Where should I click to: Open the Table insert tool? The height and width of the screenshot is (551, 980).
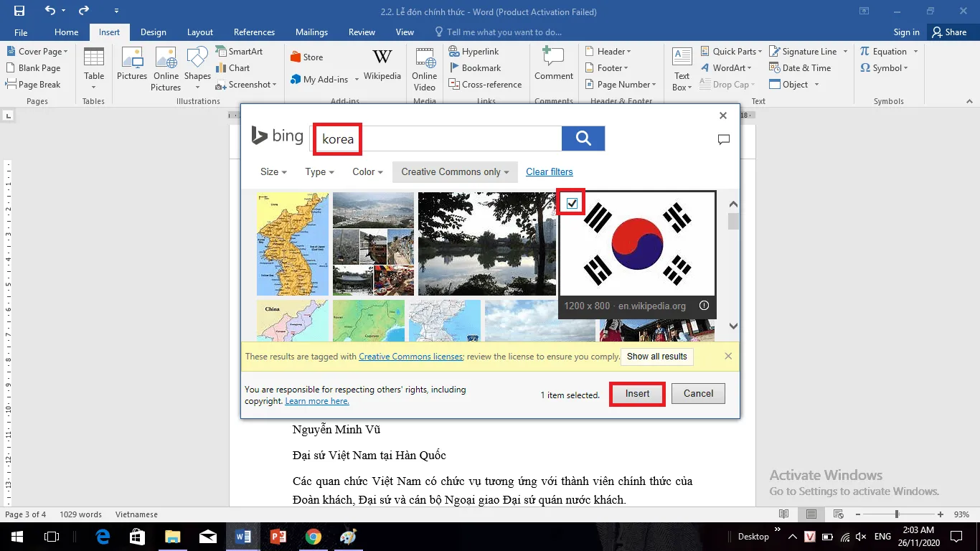(94, 69)
